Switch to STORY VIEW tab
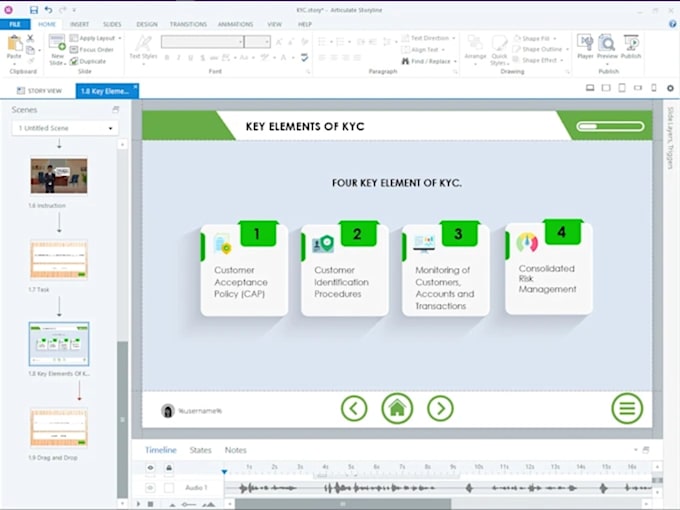The width and height of the screenshot is (680, 510). [x=39, y=91]
